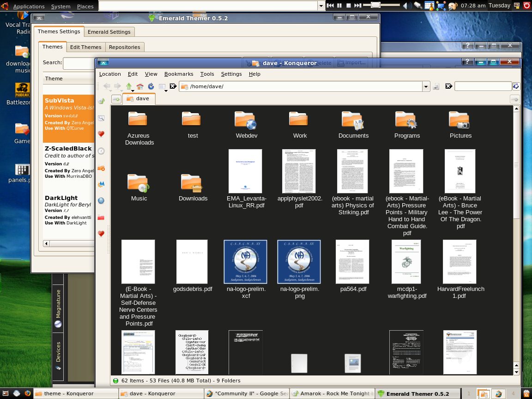Open the Location menu
The width and height of the screenshot is (532, 399).
pos(110,74)
